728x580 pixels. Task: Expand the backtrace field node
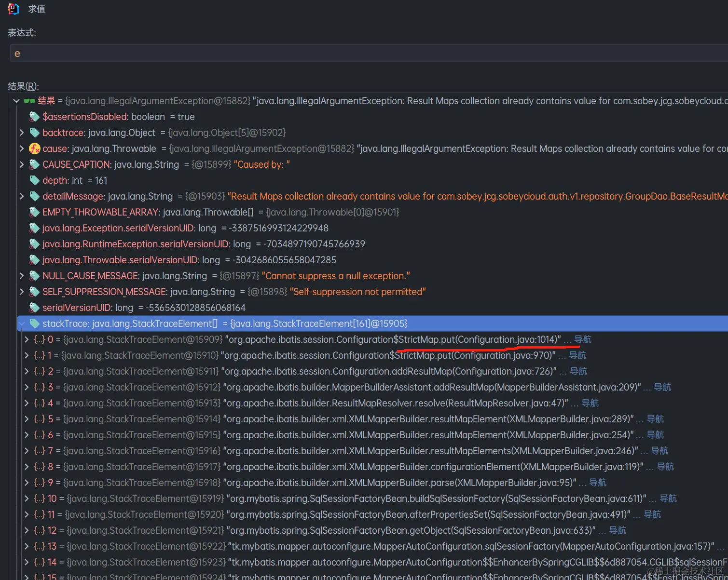(x=22, y=133)
